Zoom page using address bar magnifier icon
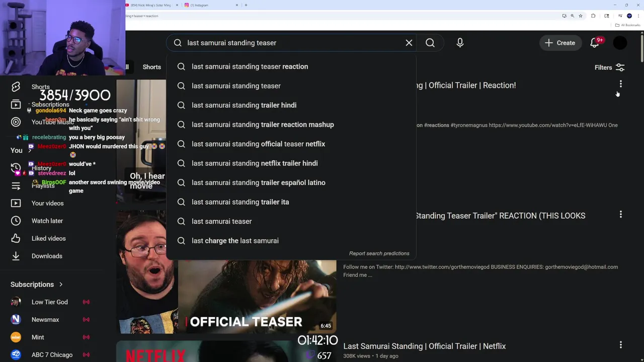The image size is (644, 362). tap(572, 16)
